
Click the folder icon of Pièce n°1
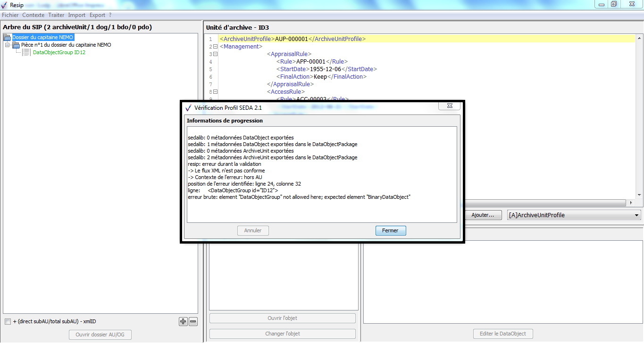tap(16, 45)
